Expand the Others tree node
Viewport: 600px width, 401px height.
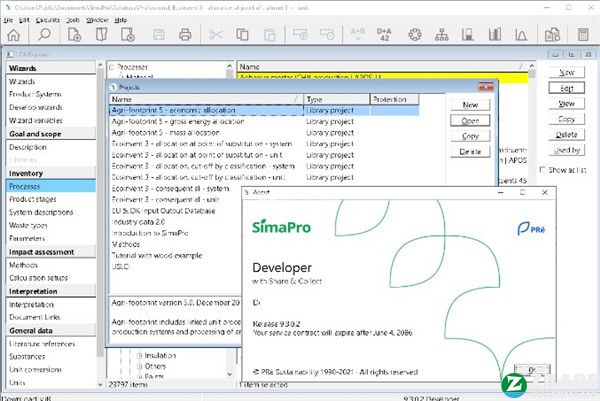click(140, 366)
